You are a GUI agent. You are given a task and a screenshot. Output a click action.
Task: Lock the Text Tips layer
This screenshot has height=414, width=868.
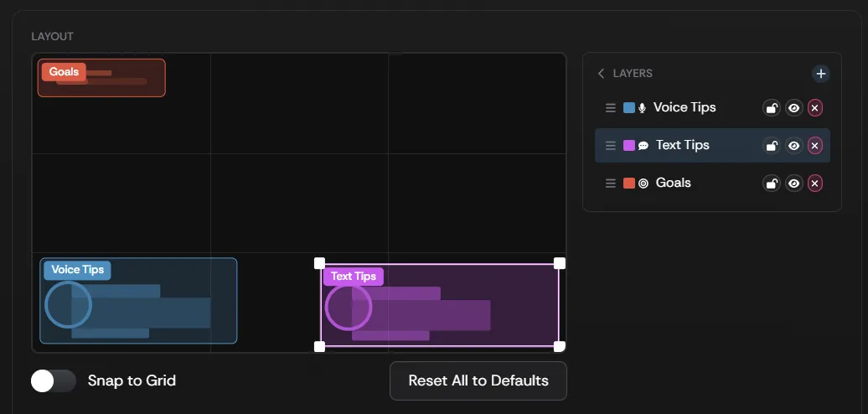click(x=772, y=146)
